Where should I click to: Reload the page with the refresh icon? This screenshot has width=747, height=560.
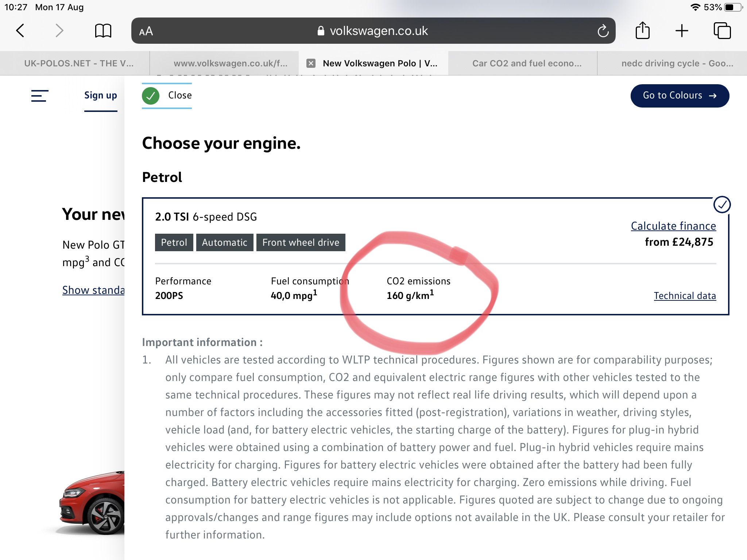(603, 31)
